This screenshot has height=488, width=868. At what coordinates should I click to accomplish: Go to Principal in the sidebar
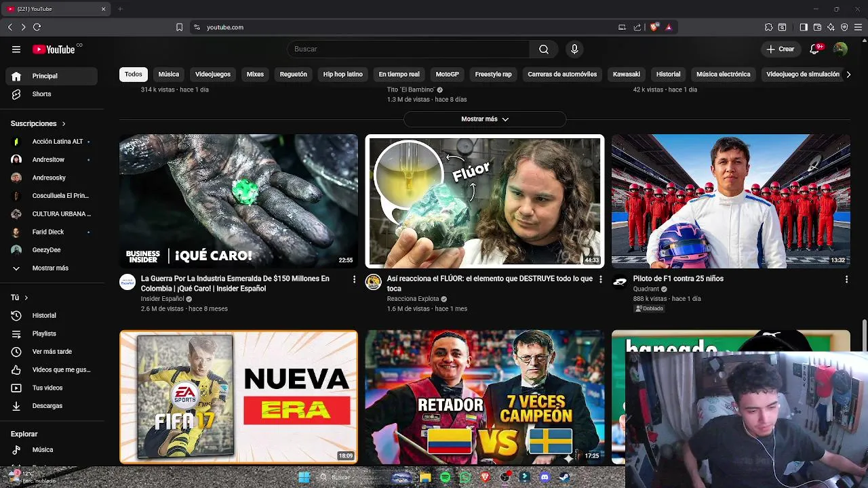[52, 76]
